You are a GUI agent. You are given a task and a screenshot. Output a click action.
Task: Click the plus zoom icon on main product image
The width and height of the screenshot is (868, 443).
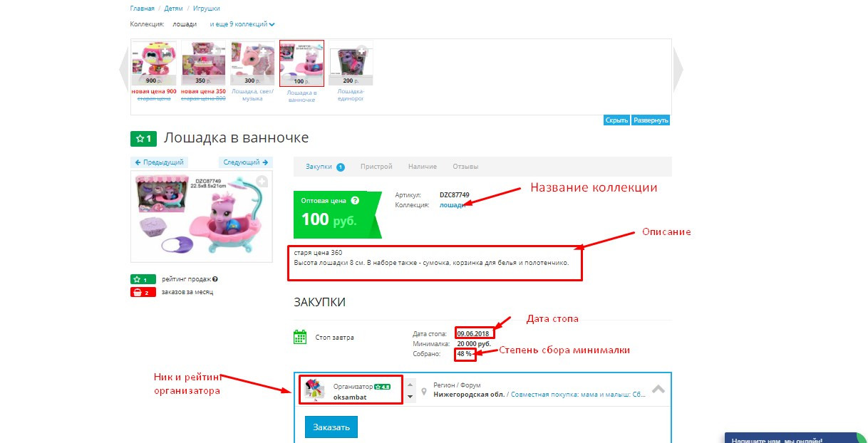pos(262,181)
